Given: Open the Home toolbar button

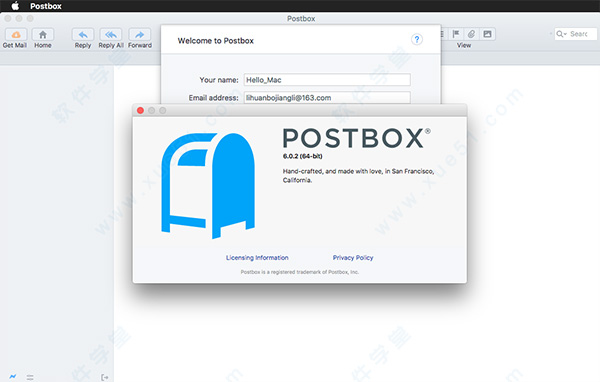Looking at the screenshot, I should pos(43,35).
